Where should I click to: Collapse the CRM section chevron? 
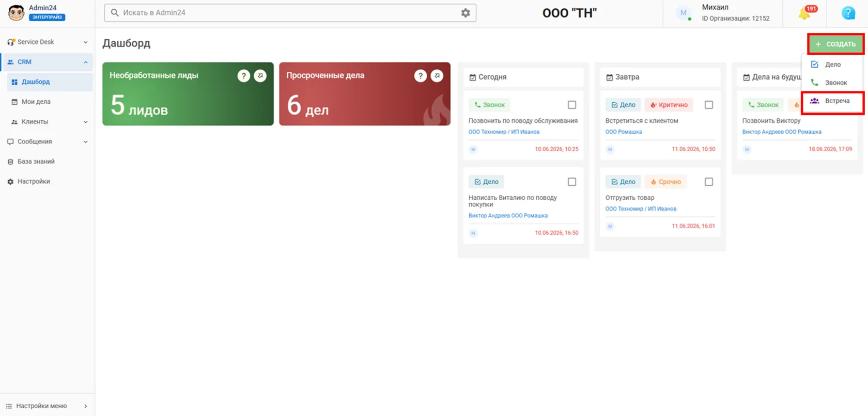(x=86, y=62)
